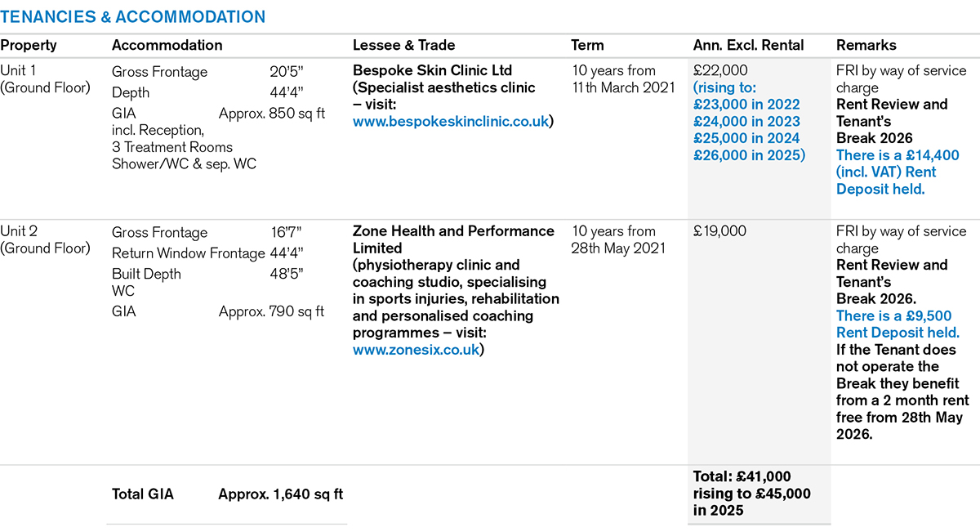
Task: Open the www.zonesix.co.uk website link
Action: [x=416, y=350]
